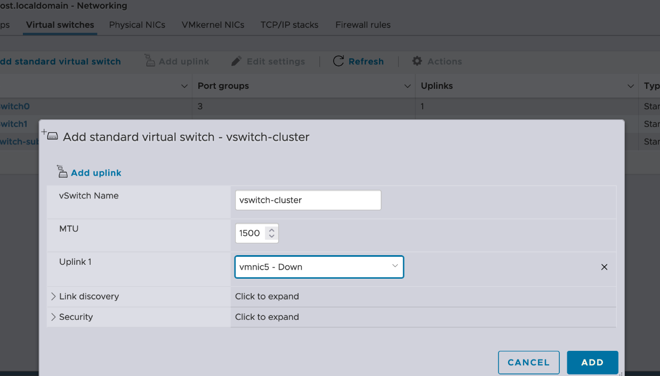The image size is (660, 377).
Task: Click the Refresh icon in background toolbar
Action: (338, 61)
